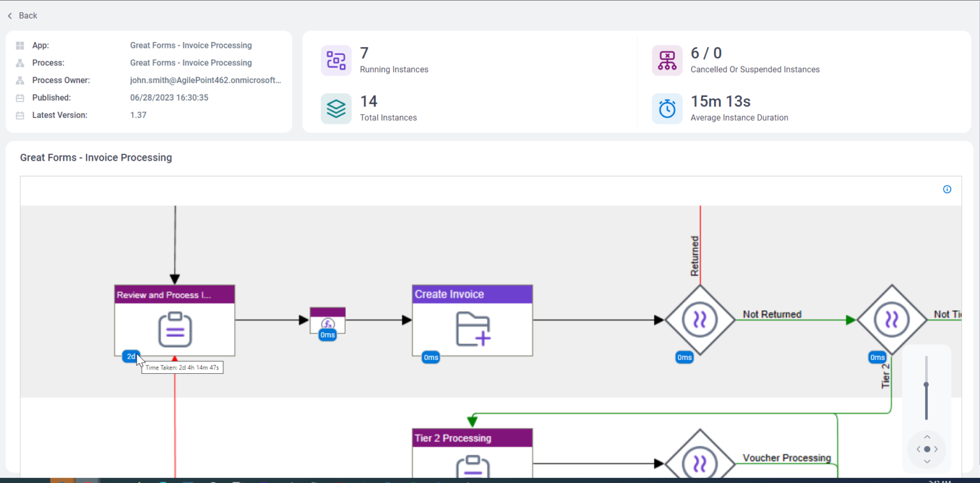Viewport: 980px width, 483px height.
Task: Click the Cancelled Or Suspended Instances icon
Action: pos(667,60)
